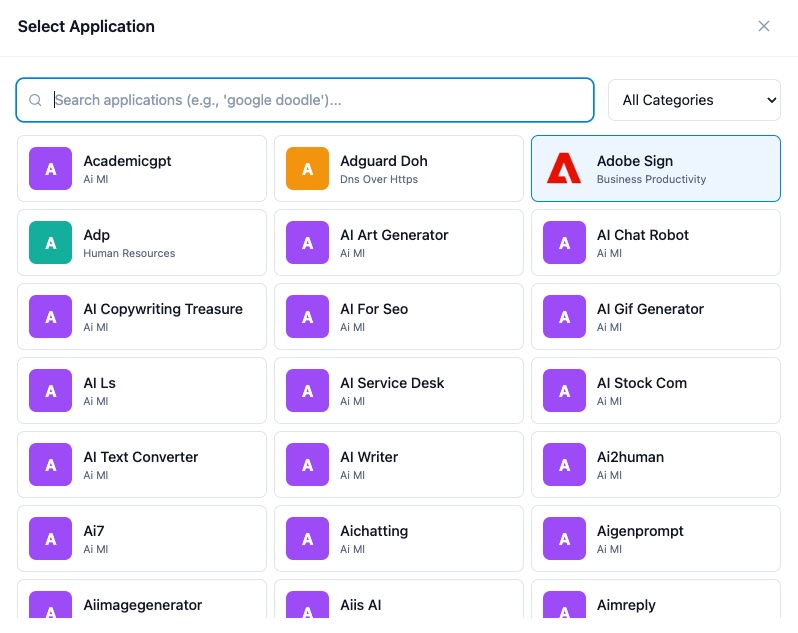Click the Ai2human icon

[564, 465]
